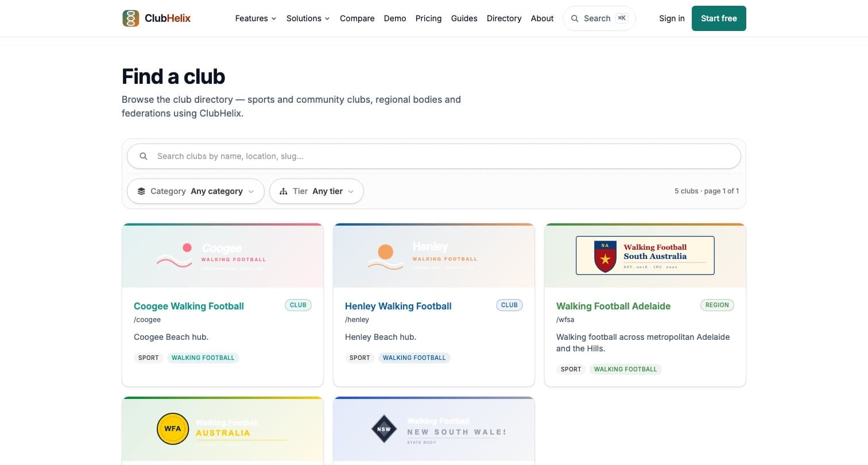868x465 pixels.
Task: Go to the Compare page
Action: [x=357, y=18]
